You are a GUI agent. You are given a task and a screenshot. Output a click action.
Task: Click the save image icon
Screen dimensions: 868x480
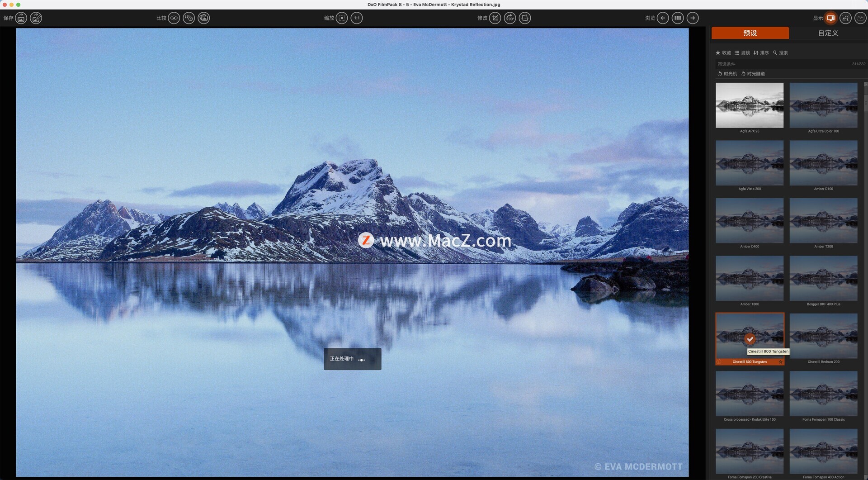(21, 18)
